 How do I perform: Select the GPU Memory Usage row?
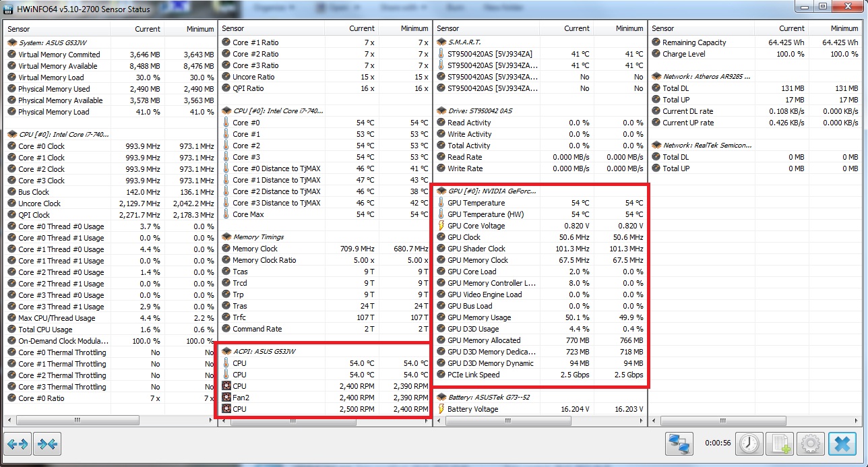[x=540, y=317]
